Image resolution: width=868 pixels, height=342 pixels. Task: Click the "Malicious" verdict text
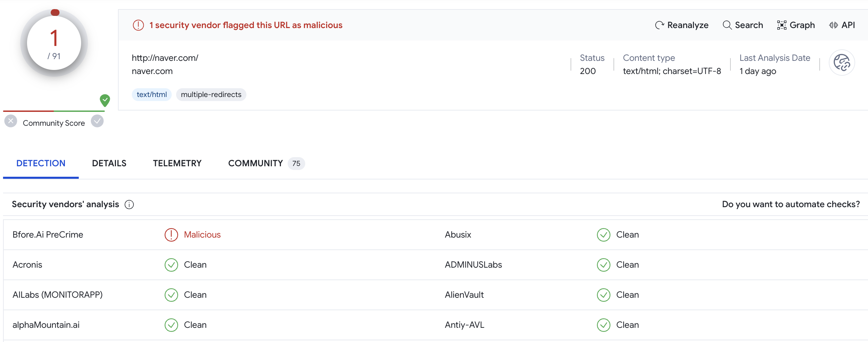tap(202, 235)
